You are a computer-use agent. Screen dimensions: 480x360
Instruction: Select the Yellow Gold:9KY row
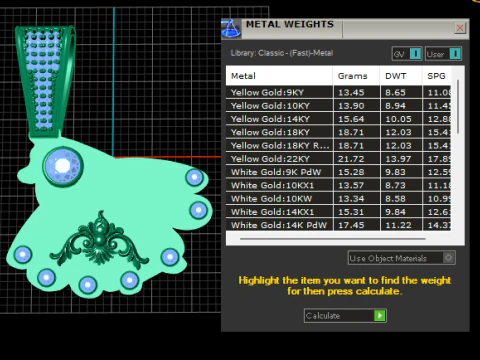click(x=338, y=92)
